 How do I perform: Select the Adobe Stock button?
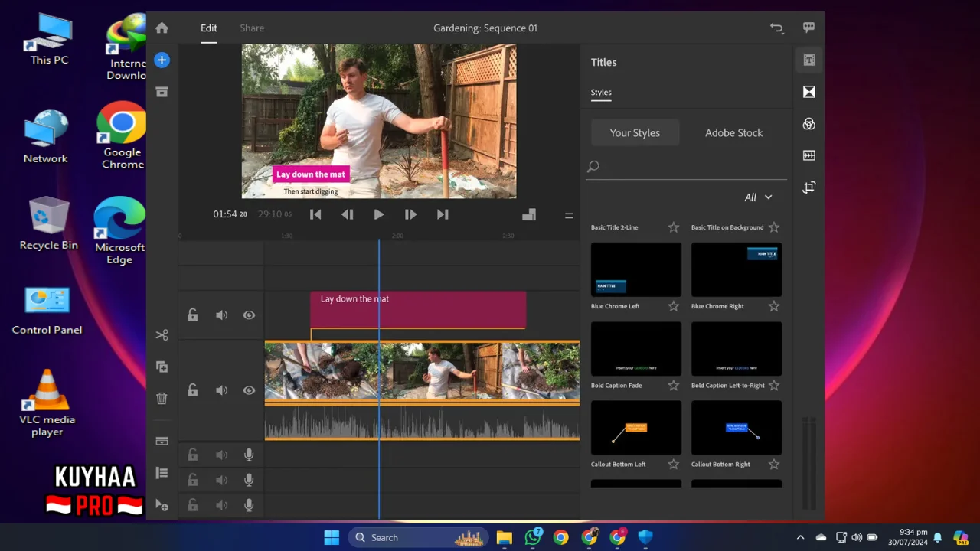click(x=733, y=132)
